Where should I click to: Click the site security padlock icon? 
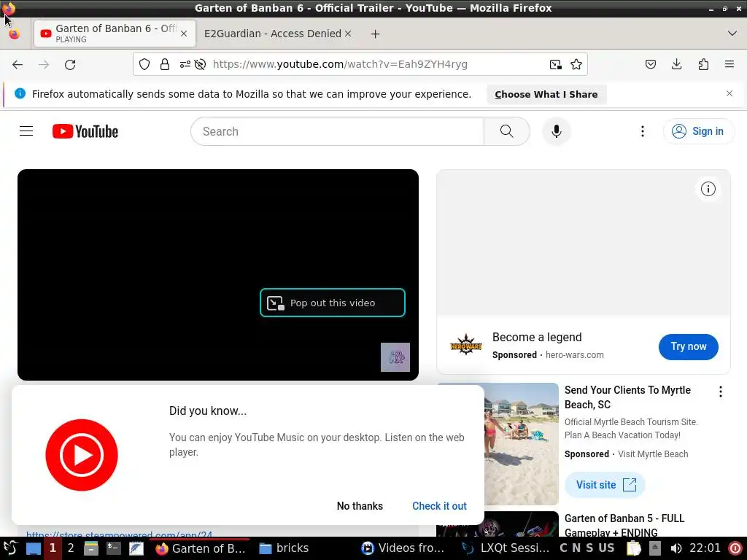pyautogui.click(x=165, y=64)
